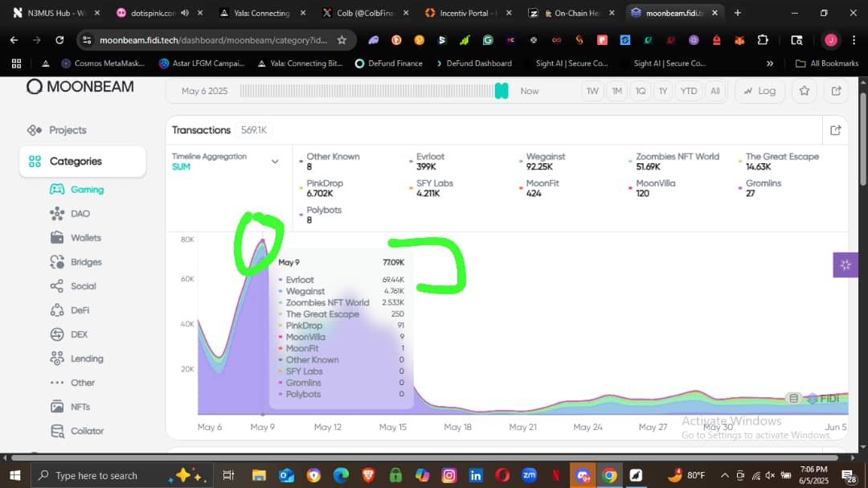The width and height of the screenshot is (868, 488).
Task: Open the Collator category
Action: coord(77,431)
